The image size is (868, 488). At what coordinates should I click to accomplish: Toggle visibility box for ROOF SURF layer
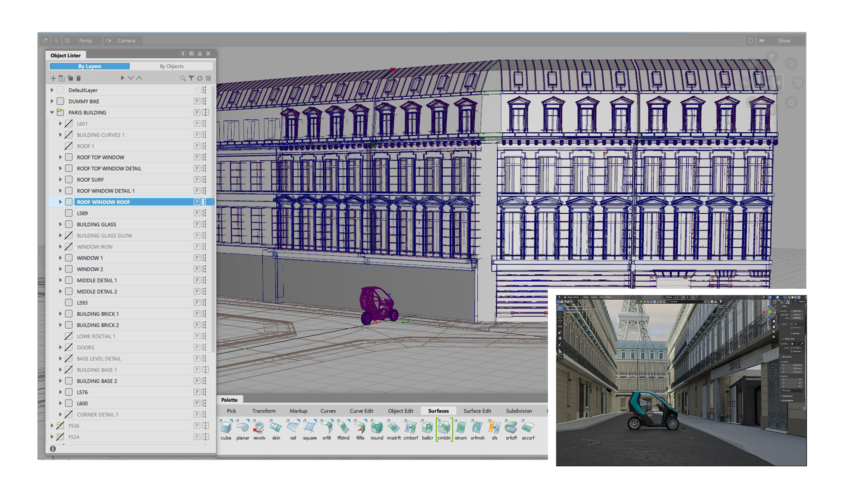69,180
